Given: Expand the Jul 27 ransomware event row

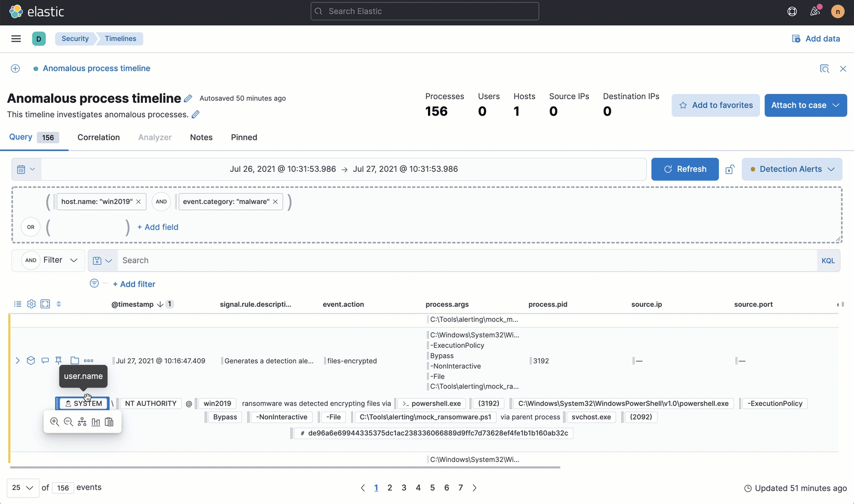Looking at the screenshot, I should pos(18,360).
